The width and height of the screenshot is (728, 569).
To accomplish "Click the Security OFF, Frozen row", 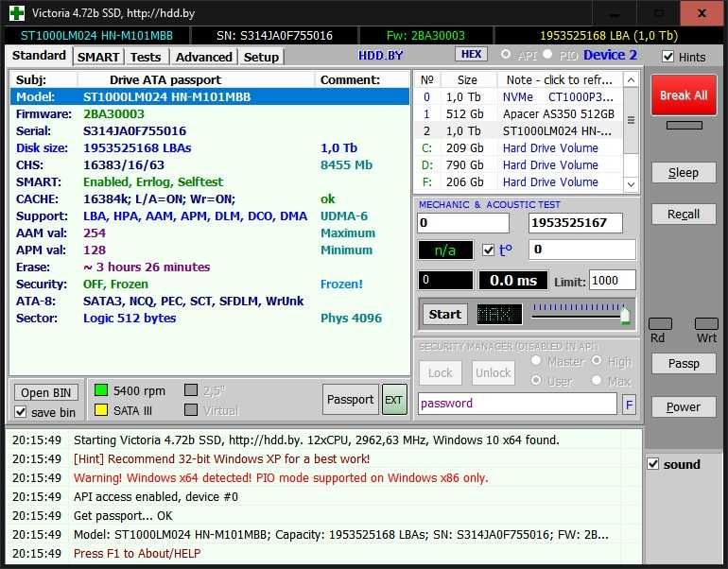I will tap(210, 284).
